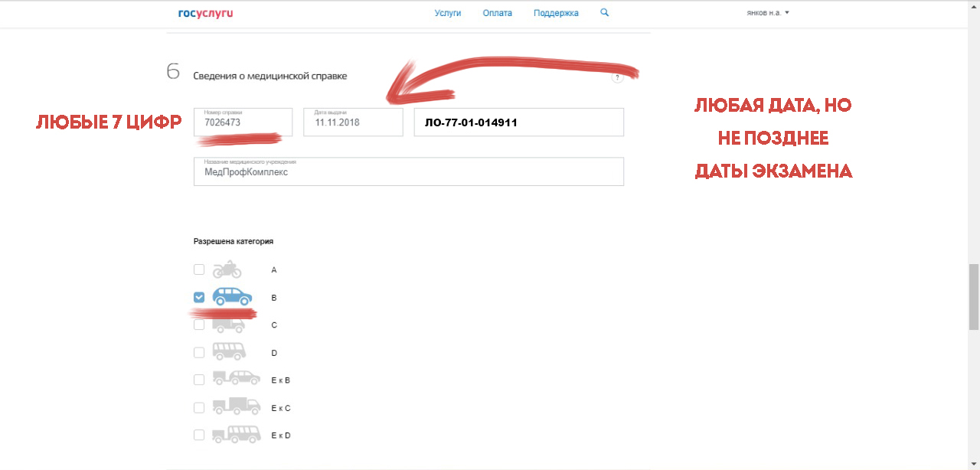Click the car with trailer E к B icon
The height and width of the screenshot is (470, 980).
tap(236, 380)
